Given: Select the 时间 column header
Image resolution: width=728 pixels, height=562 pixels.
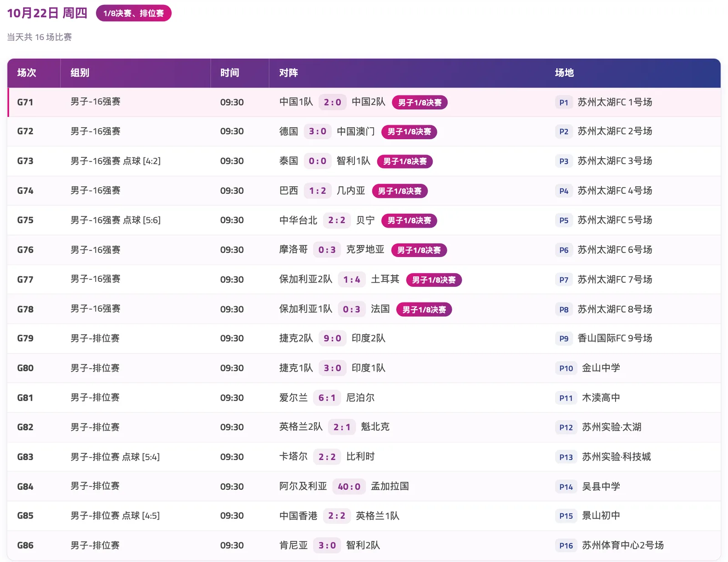Looking at the screenshot, I should [230, 73].
